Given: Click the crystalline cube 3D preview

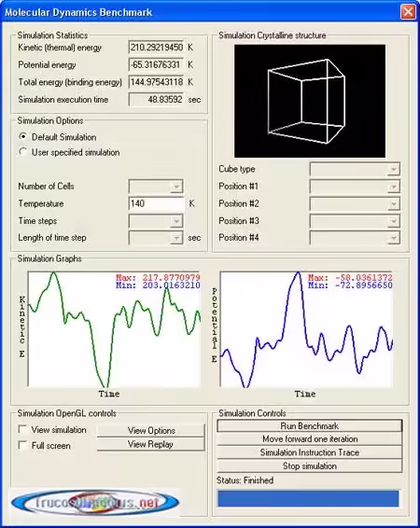Looking at the screenshot, I should click(x=310, y=101).
